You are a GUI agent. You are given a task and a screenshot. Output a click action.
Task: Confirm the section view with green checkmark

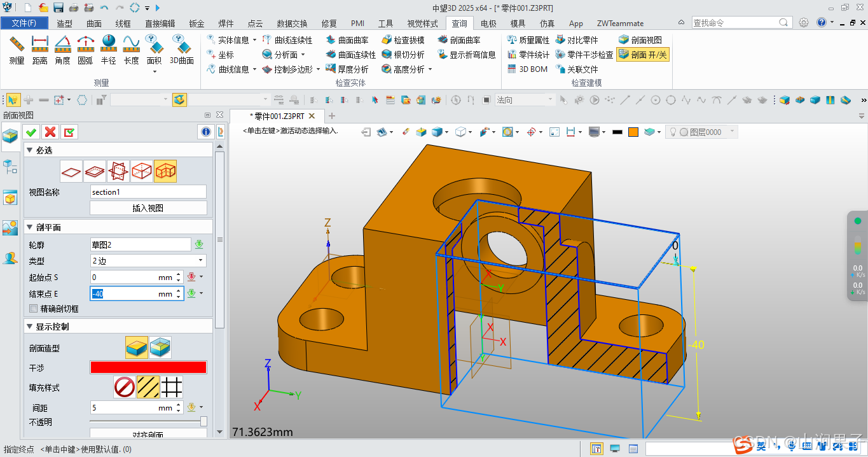click(31, 132)
